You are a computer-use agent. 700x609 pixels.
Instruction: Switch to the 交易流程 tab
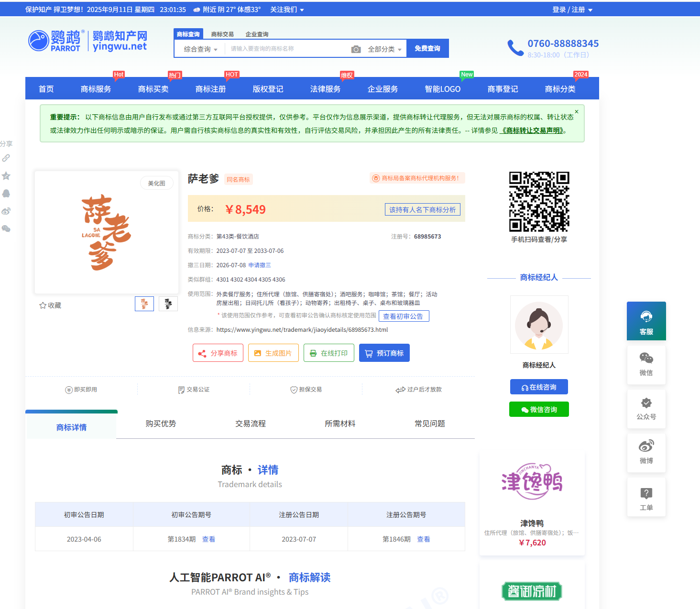250,424
